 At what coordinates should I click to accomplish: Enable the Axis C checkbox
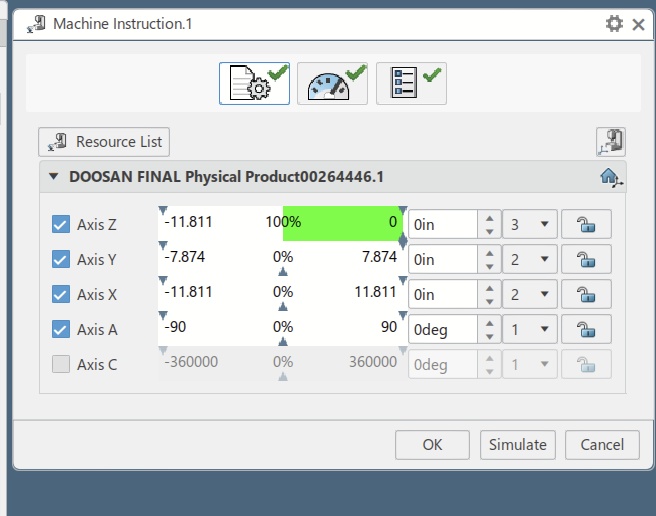click(x=61, y=364)
